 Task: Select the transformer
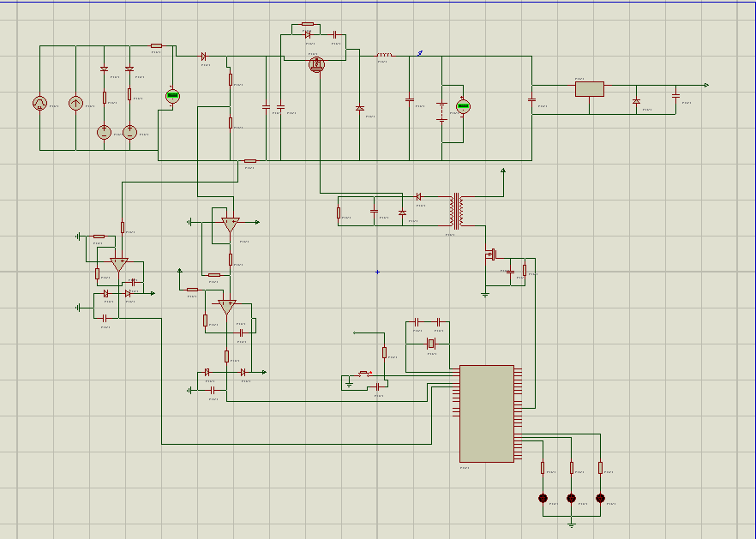pyautogui.click(x=457, y=211)
